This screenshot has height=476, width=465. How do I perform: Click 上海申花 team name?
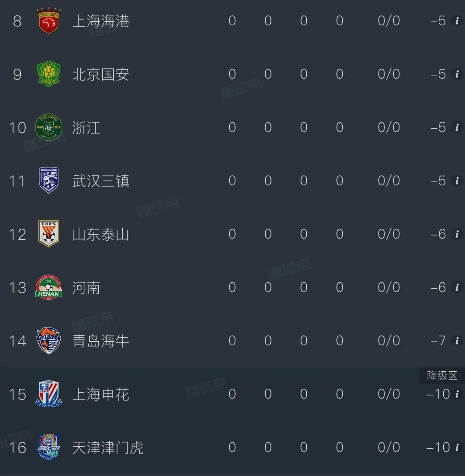pyautogui.click(x=101, y=394)
